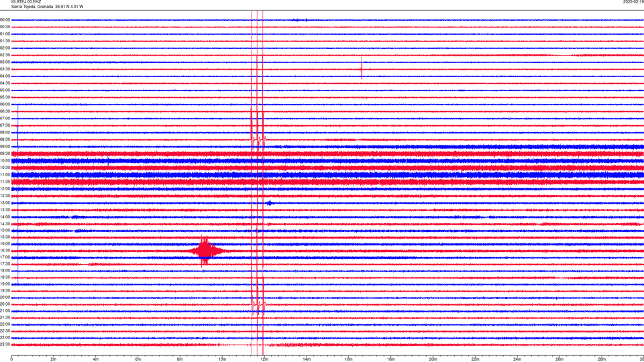The width and height of the screenshot is (644, 362).
Task: Select the 01:00 trace time label
Action: [5, 34]
